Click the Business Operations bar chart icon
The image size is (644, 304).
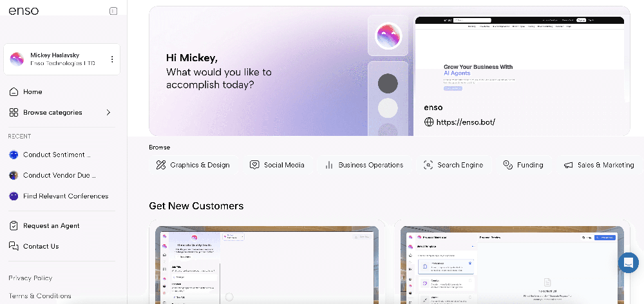328,165
